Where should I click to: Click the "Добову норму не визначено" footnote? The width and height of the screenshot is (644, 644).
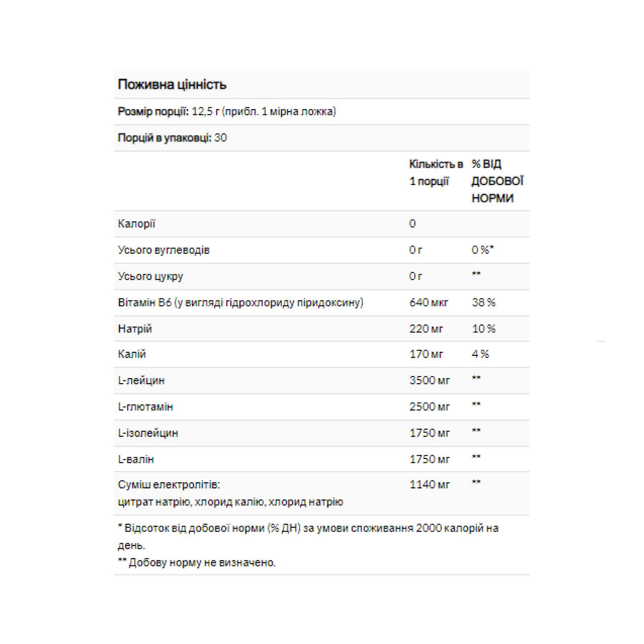click(x=202, y=563)
